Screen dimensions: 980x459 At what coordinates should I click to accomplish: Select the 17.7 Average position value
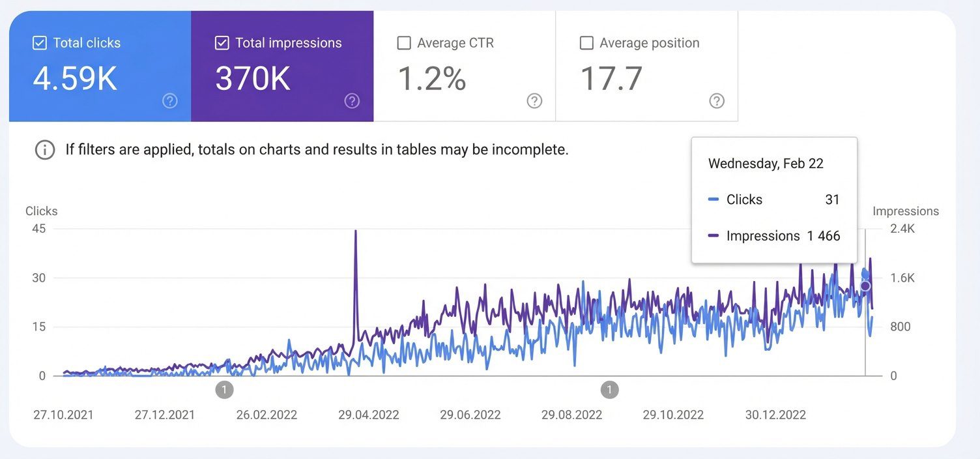pyautogui.click(x=611, y=79)
